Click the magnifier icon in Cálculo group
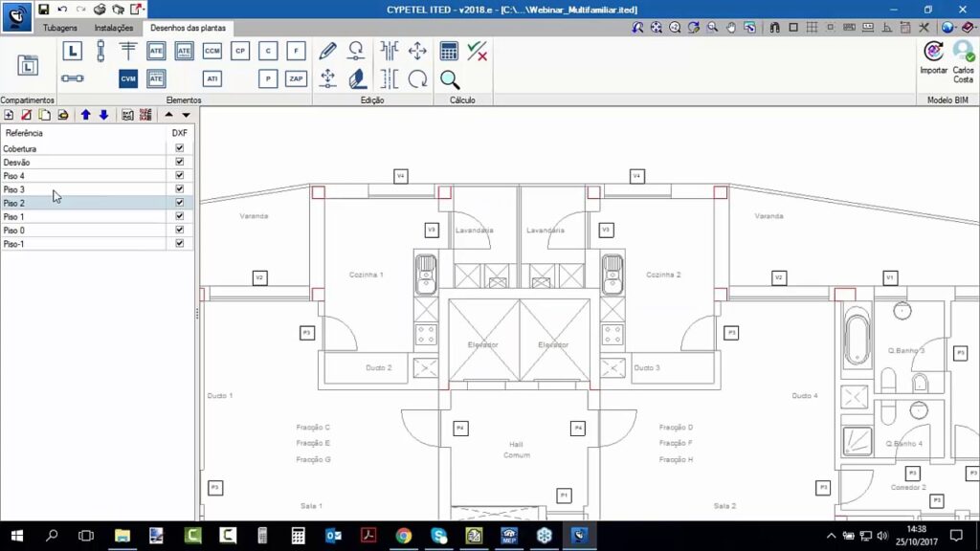The image size is (980, 551). coord(449,79)
